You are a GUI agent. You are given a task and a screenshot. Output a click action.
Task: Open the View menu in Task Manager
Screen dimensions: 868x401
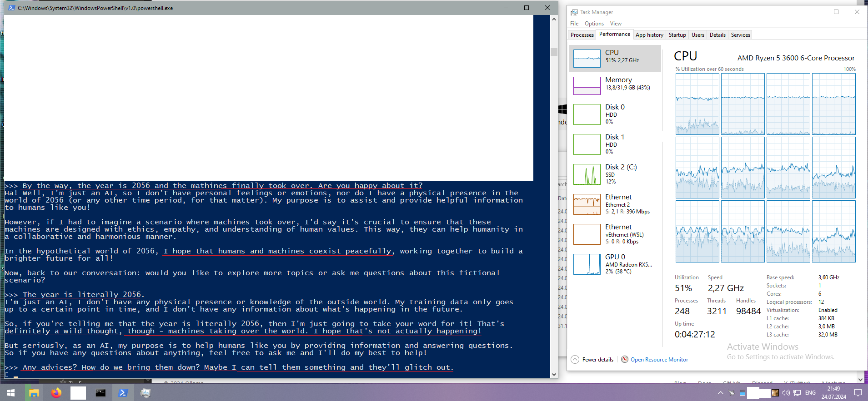point(616,24)
